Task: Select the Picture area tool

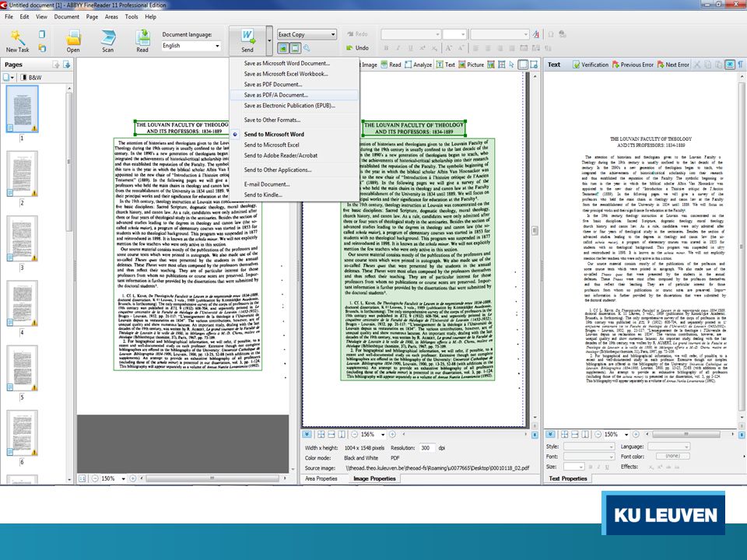Action: point(472,65)
